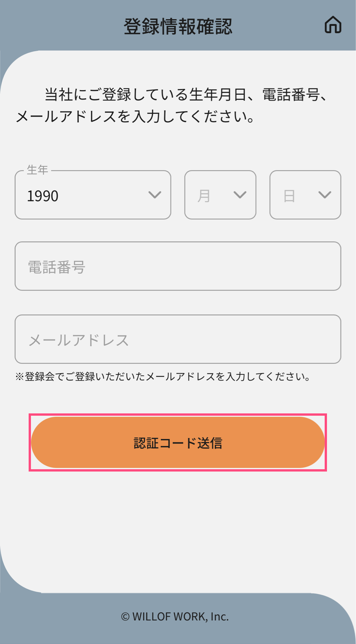The width and height of the screenshot is (356, 644).
Task: Click the 電話番号 placeholder text
Action: click(x=57, y=267)
